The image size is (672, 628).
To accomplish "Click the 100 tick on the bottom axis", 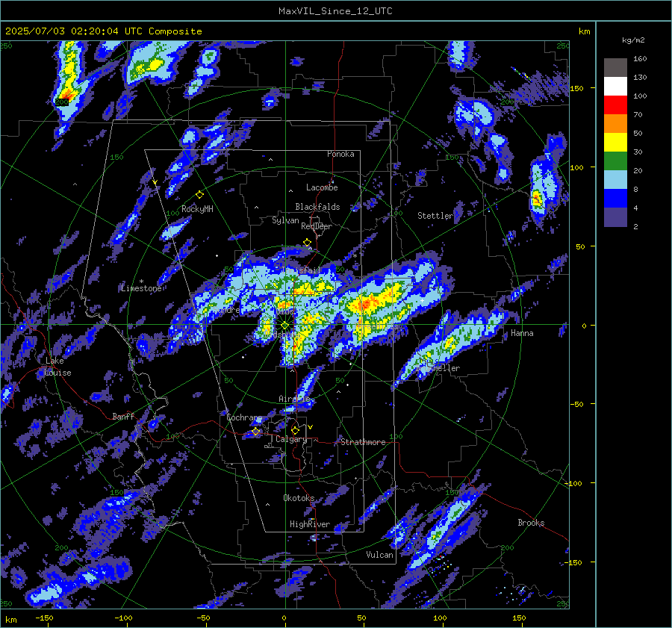I will 440,618.
